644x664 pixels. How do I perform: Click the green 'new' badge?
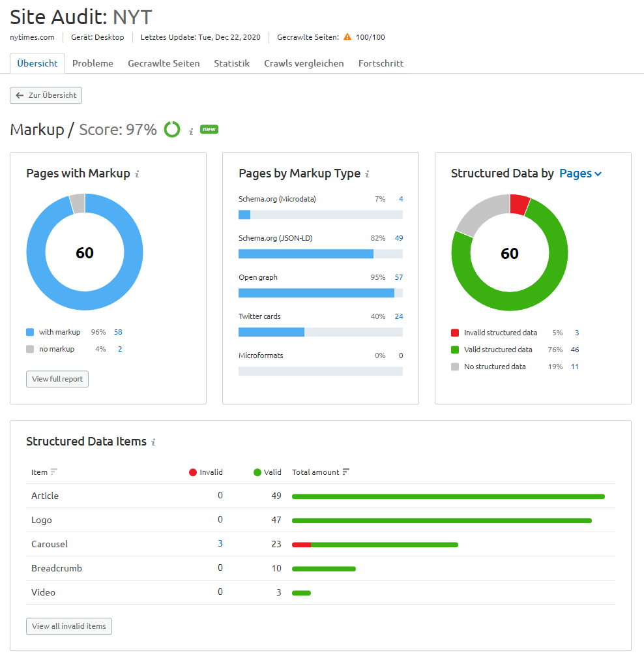209,129
